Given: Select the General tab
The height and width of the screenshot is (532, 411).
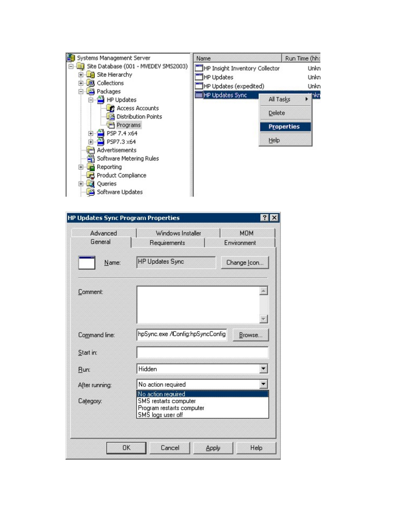Looking at the screenshot, I should click(x=101, y=242).
